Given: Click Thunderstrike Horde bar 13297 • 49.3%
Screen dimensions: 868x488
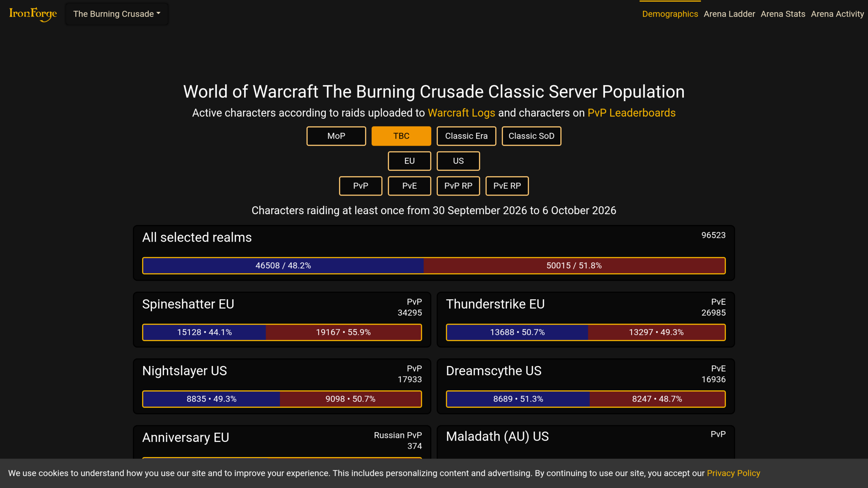Looking at the screenshot, I should point(656,332).
